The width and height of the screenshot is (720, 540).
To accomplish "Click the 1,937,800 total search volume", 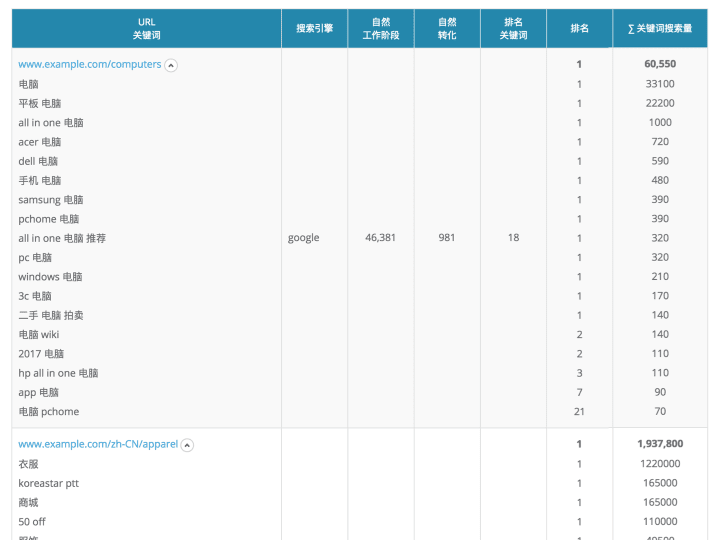I will pyautogui.click(x=660, y=444).
